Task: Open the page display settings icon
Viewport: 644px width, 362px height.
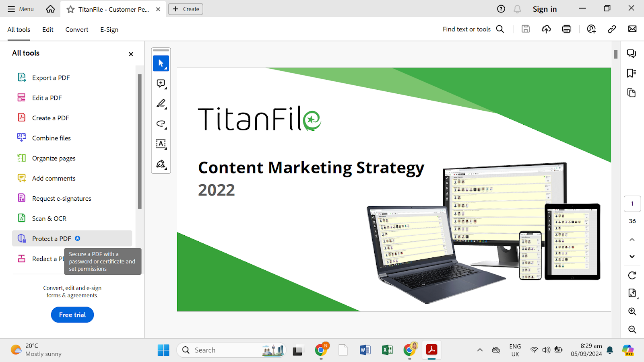Action: pos(632,293)
